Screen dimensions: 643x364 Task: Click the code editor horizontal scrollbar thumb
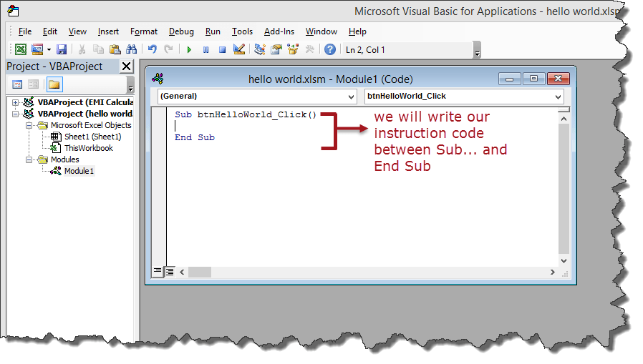(x=200, y=272)
